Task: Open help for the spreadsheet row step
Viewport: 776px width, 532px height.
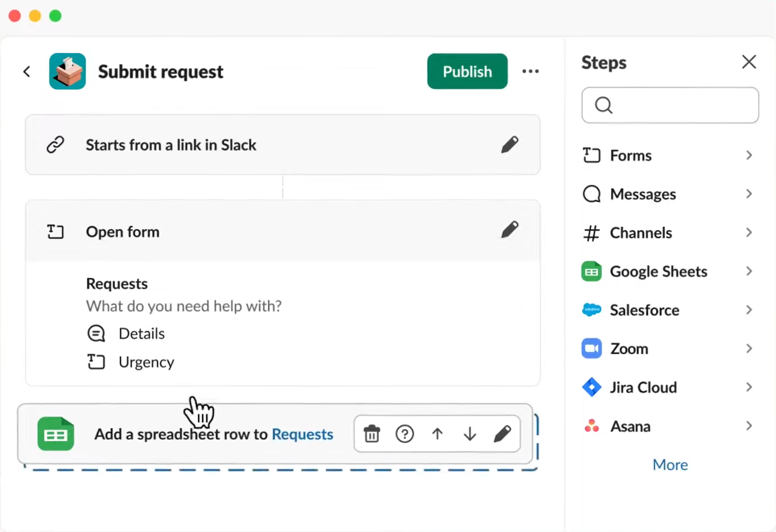Action: (405, 434)
